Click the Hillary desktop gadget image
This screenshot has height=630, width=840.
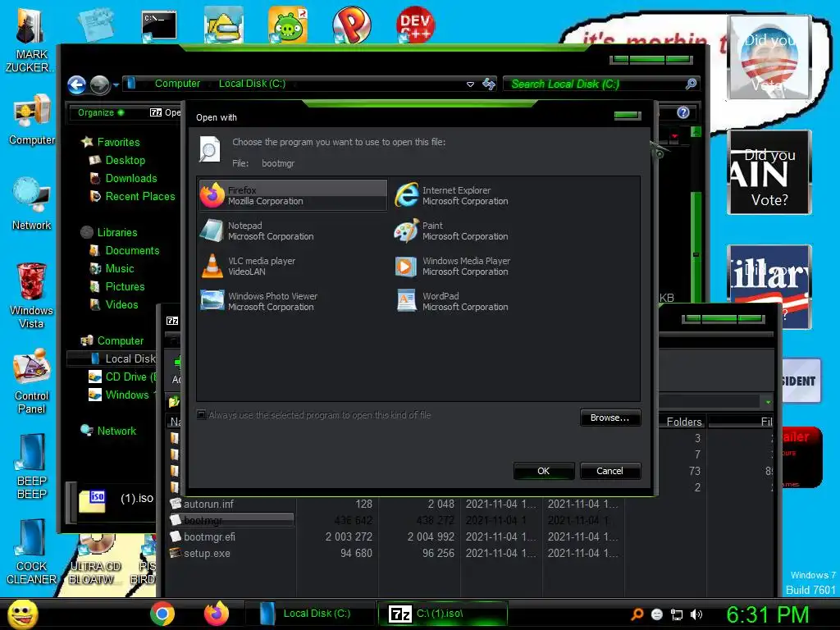click(769, 287)
